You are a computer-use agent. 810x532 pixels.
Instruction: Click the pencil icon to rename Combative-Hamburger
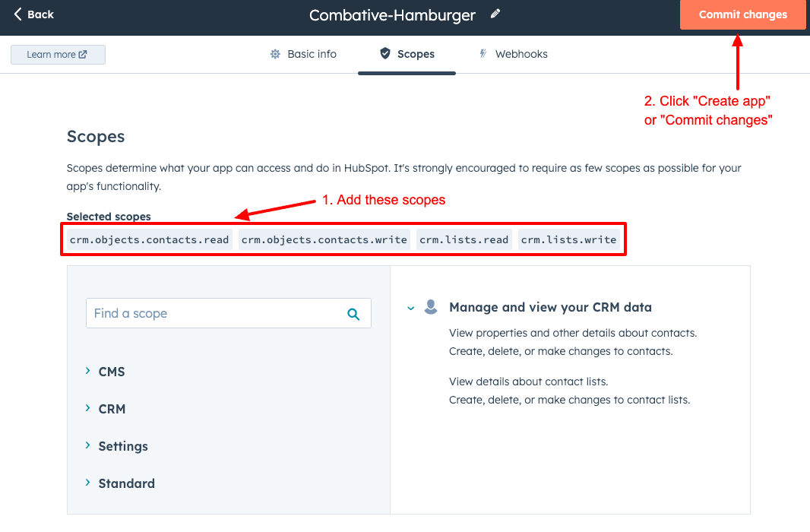click(x=495, y=14)
